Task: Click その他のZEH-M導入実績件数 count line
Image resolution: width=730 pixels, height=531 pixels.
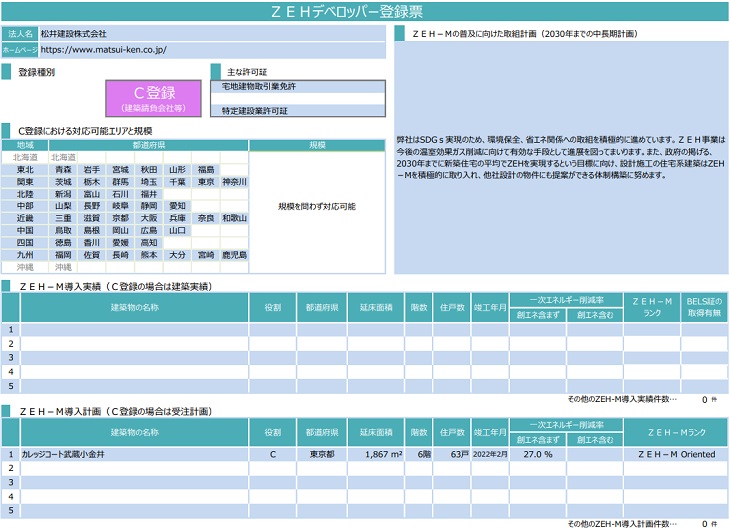Action: (642, 399)
